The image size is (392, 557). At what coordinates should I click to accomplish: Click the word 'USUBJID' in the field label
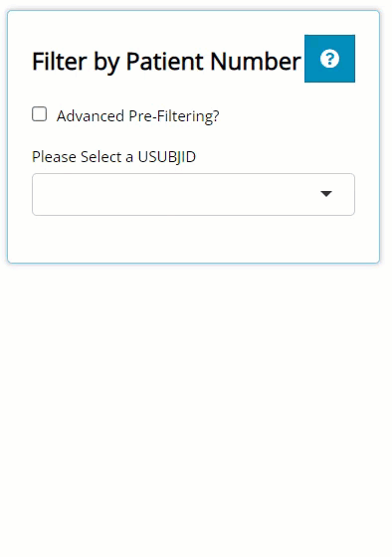click(167, 157)
